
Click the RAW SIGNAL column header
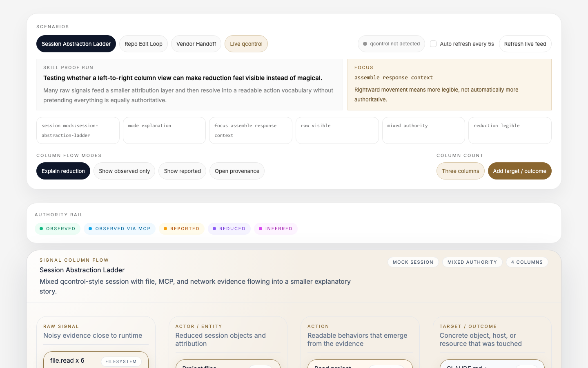tap(61, 326)
